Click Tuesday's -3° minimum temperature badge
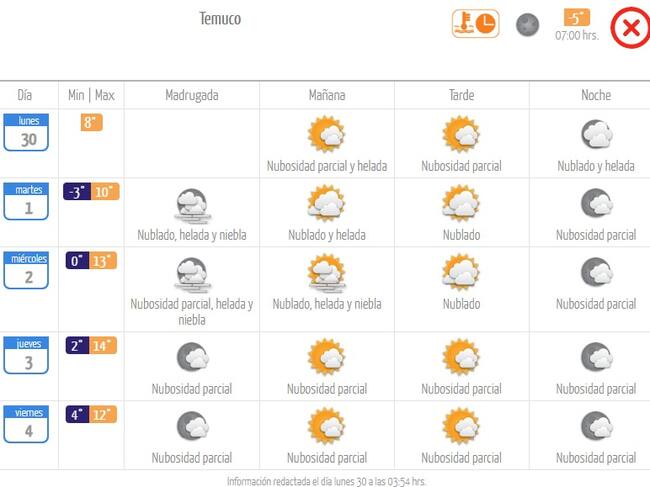Image resolution: width=650 pixels, height=487 pixels. 77,192
